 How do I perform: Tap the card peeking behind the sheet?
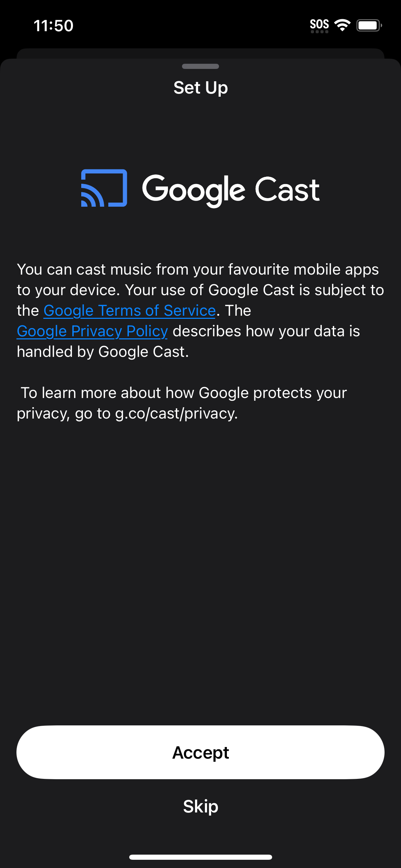(x=200, y=53)
